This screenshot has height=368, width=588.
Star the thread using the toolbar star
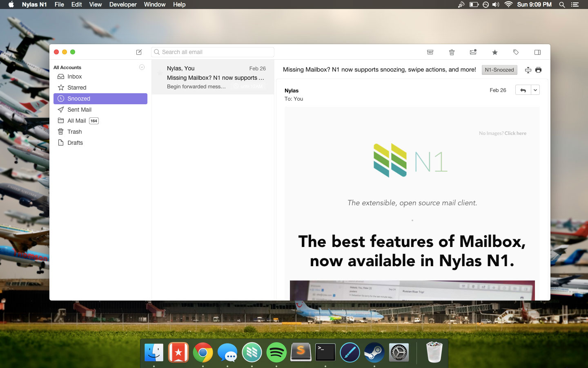tap(495, 52)
